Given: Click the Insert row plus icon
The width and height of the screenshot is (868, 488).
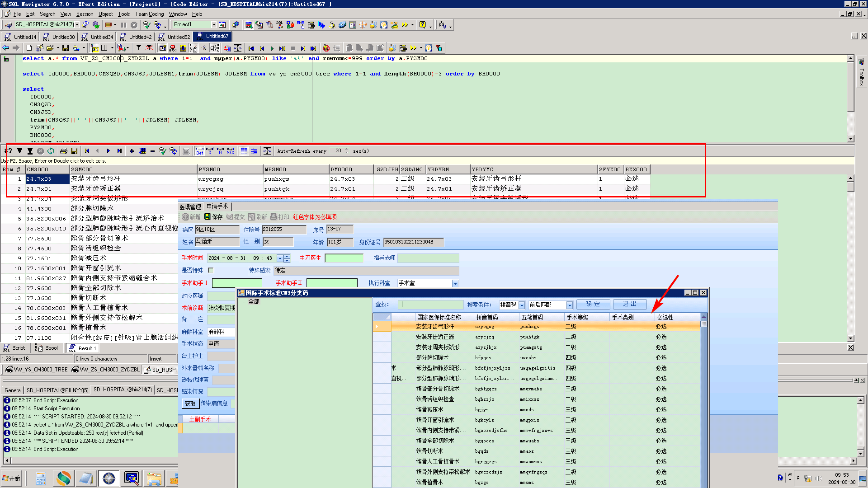Looking at the screenshot, I should (132, 151).
